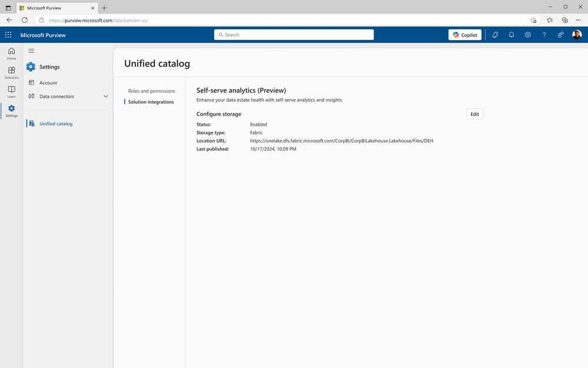Open Data connectors settings

pos(57,96)
